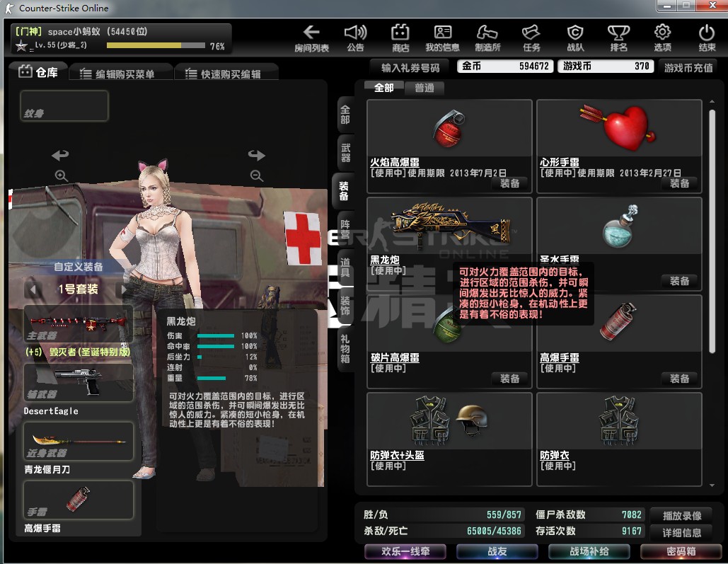Select Desert Eagle secondary weapon slot

[78, 383]
